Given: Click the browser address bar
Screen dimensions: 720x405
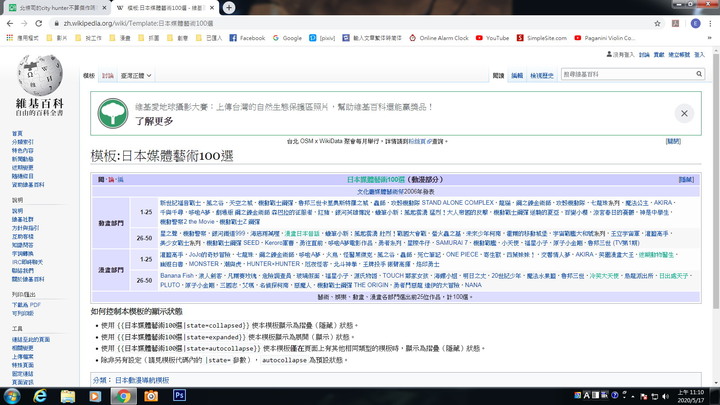Looking at the screenshot, I should [x=351, y=23].
